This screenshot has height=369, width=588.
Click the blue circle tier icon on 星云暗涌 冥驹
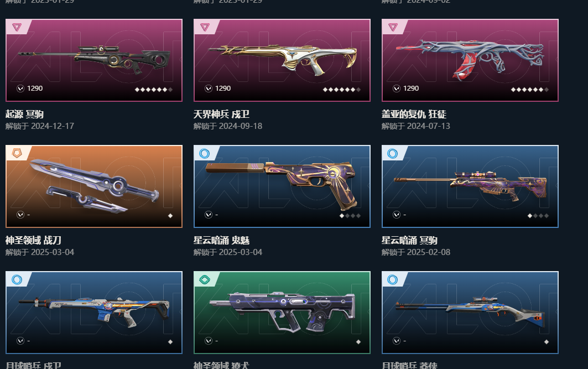[393, 153]
